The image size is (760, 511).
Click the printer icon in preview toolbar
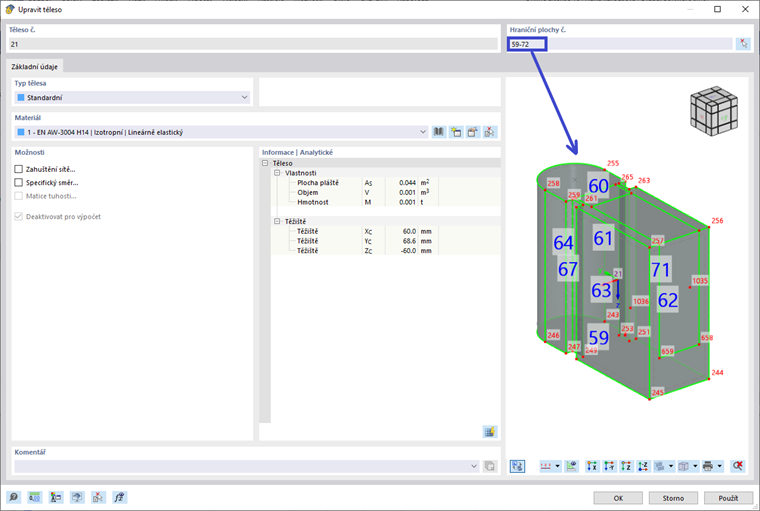[x=708, y=466]
